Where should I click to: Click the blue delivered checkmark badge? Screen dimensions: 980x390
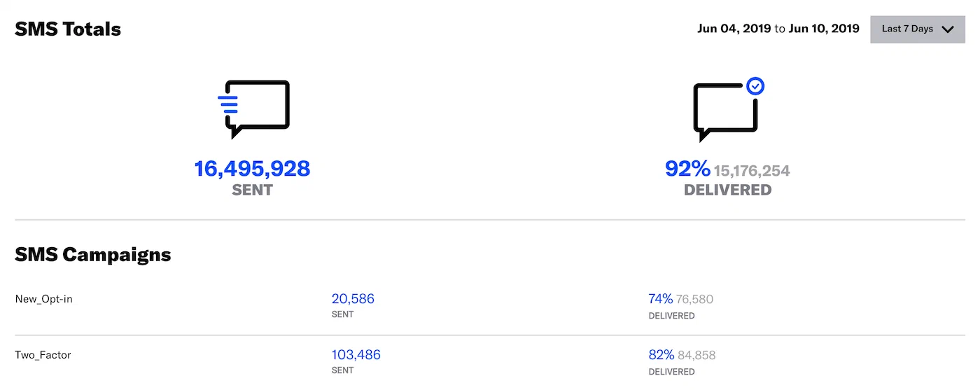click(x=755, y=86)
